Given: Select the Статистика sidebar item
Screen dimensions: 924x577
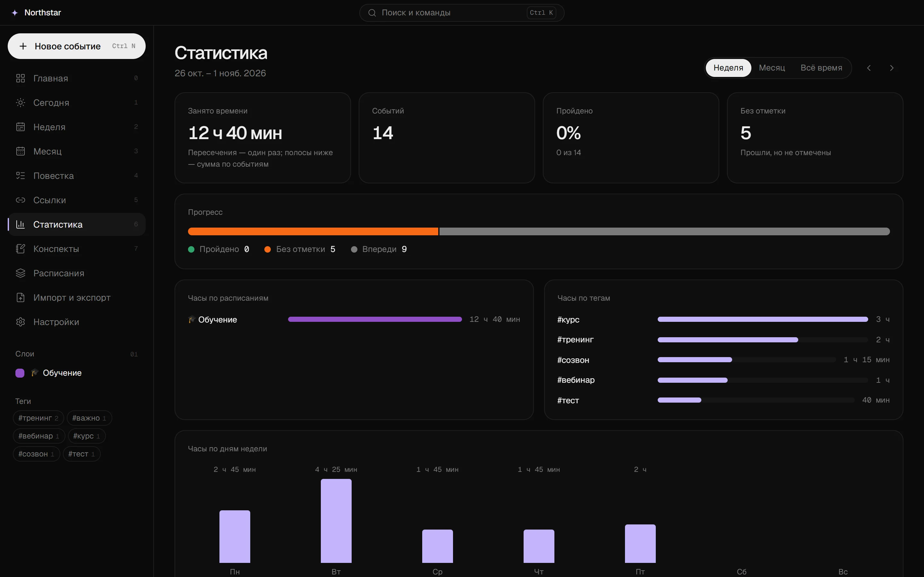Looking at the screenshot, I should pos(77,224).
